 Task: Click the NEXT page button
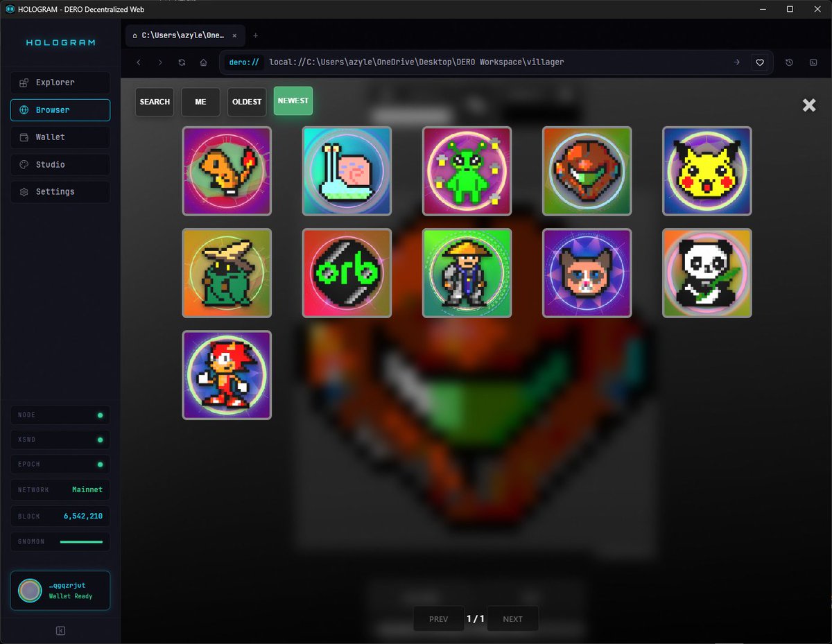(513, 619)
